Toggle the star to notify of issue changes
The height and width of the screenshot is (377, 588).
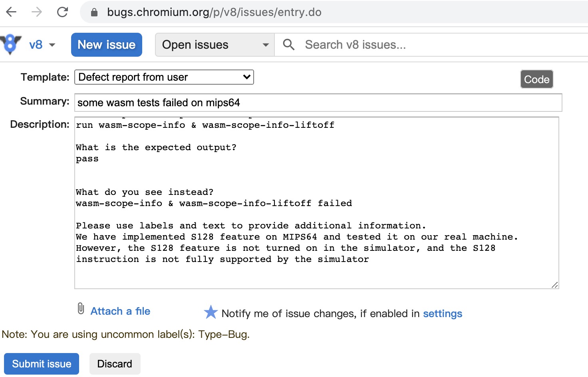[x=211, y=312]
